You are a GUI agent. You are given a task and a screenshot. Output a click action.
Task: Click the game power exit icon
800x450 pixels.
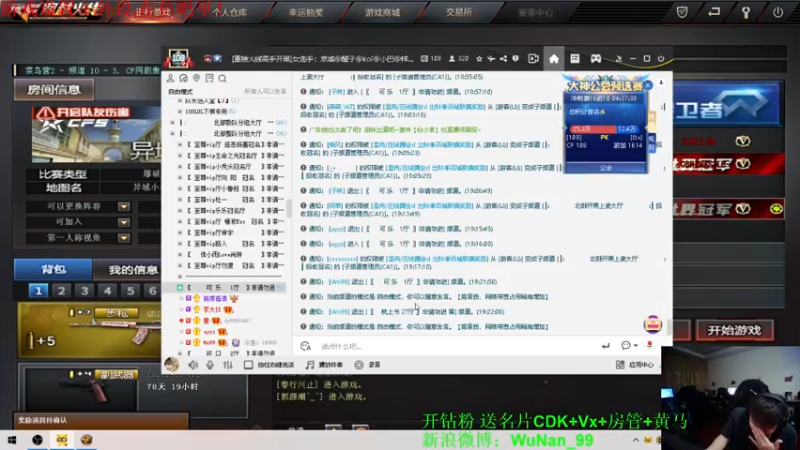pyautogui.click(x=778, y=12)
